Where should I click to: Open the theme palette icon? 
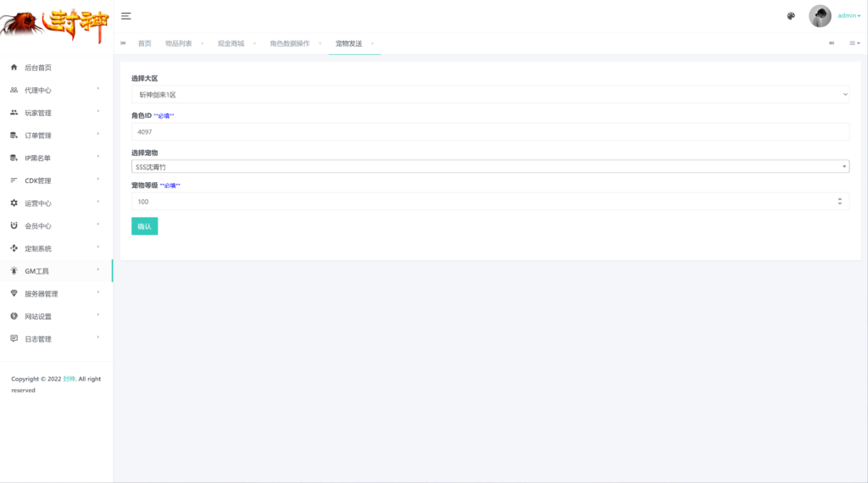coord(791,16)
